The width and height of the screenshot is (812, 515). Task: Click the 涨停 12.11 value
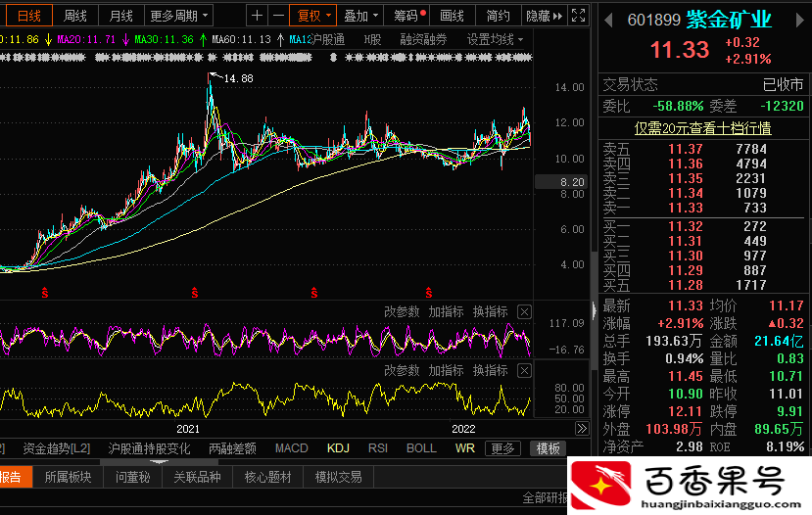pos(685,411)
